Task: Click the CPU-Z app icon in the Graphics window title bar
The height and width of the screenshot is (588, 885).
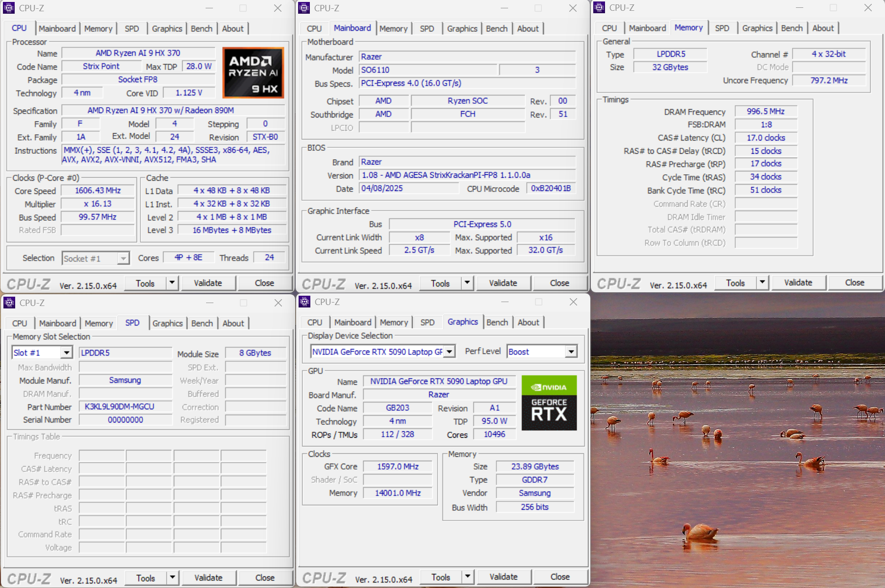Action: 304,302
